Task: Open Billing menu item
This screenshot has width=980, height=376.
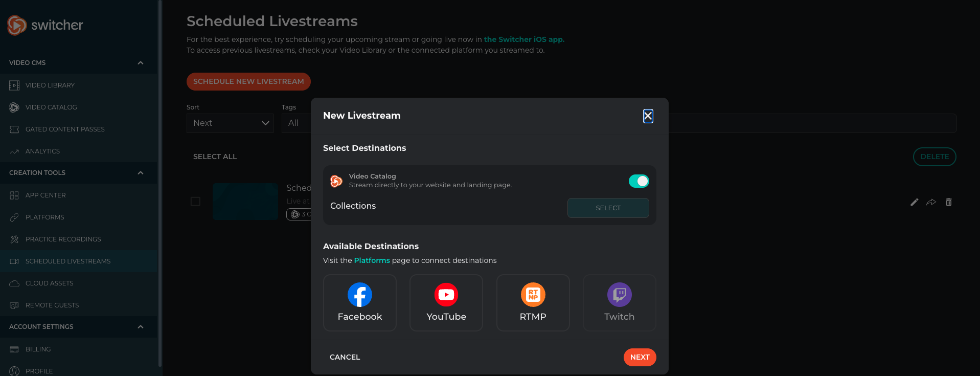Action: (79, 349)
